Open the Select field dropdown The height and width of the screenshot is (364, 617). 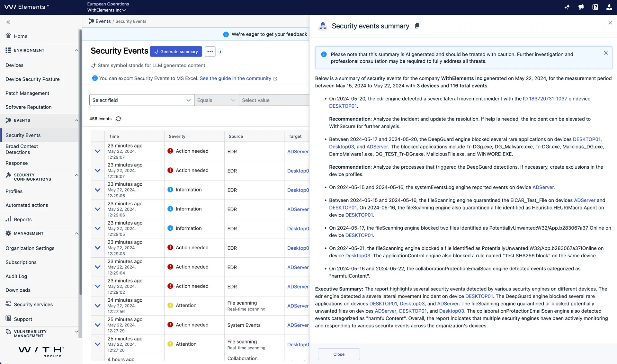[x=141, y=100]
